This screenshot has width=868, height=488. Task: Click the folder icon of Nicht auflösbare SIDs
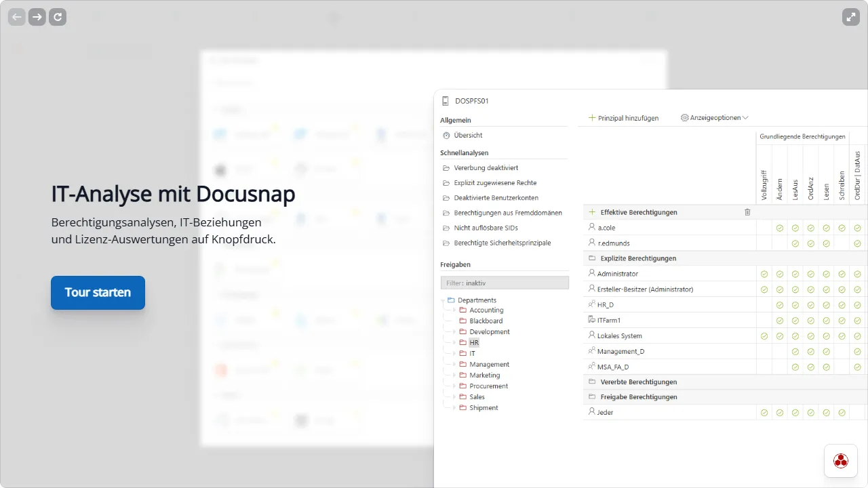click(446, 228)
